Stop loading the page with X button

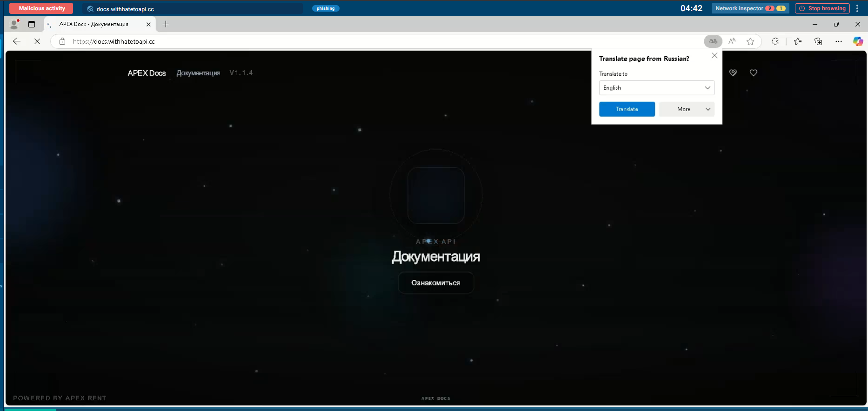(37, 41)
